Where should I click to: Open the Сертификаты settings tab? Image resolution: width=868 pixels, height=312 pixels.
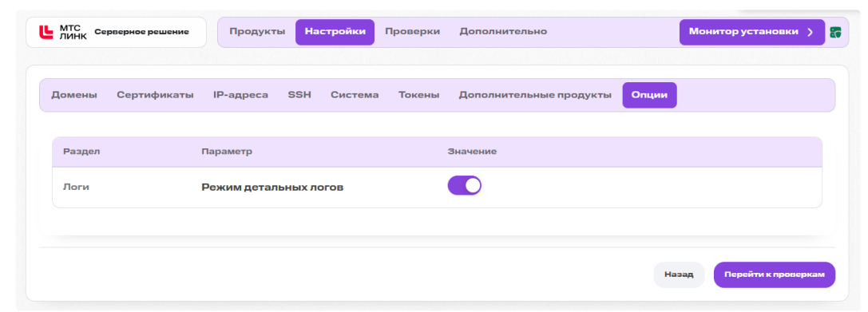(x=155, y=95)
